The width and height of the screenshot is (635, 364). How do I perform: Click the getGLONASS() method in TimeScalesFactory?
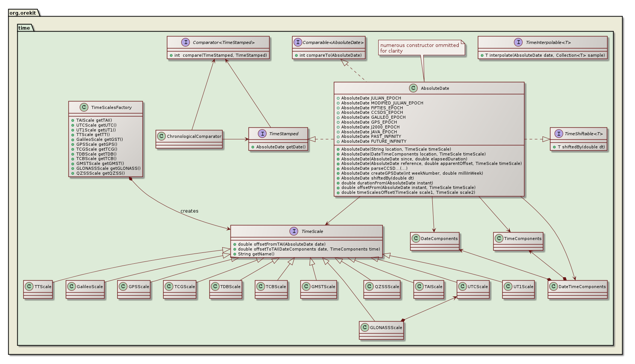pos(108,168)
